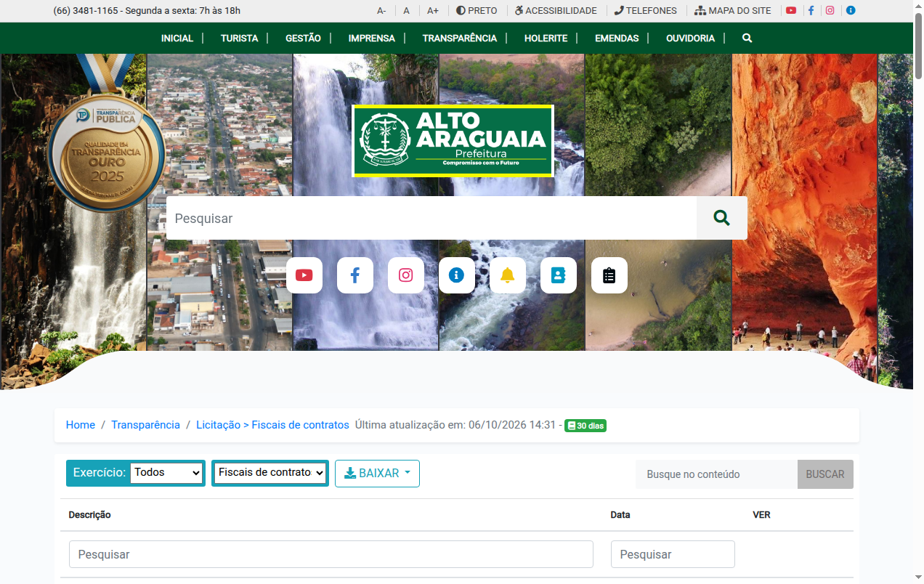Screen dimensions: 924x584
Task: Click the (66) 3481-1165 phone number text
Action: (84, 11)
